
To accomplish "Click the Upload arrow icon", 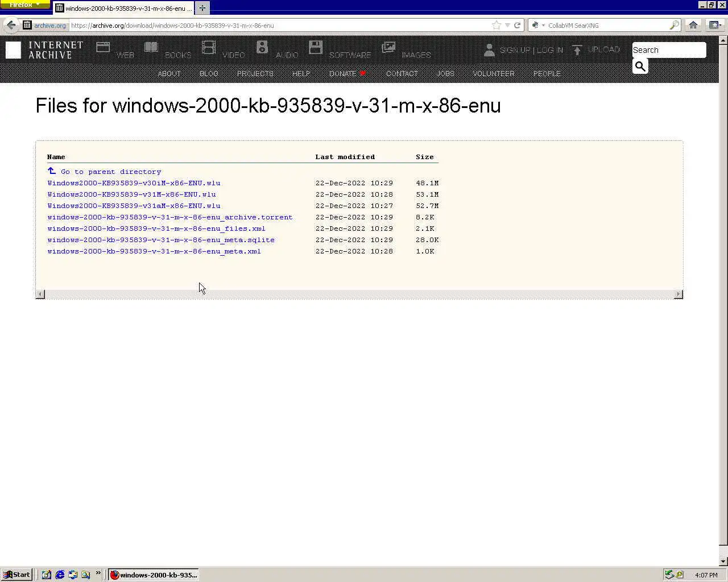I will coord(577,50).
